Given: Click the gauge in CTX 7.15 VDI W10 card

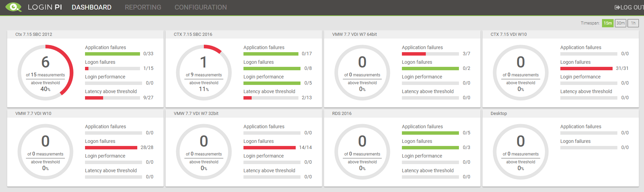Looking at the screenshot, I should [521, 73].
